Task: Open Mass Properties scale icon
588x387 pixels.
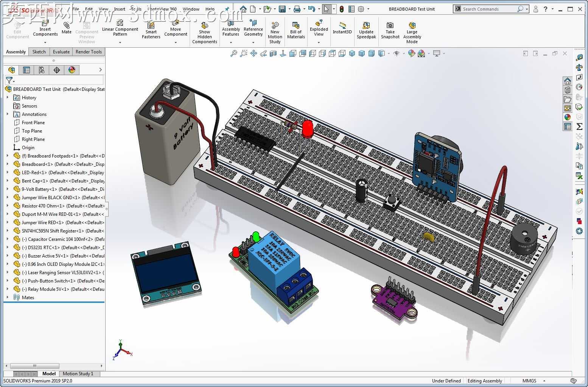Action: pyautogui.click(x=579, y=67)
